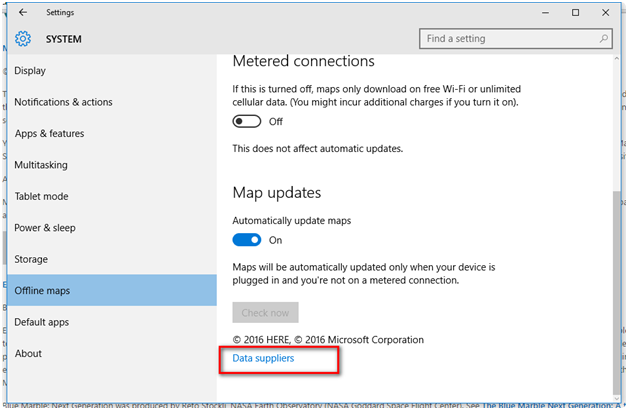
Task: Open the About page
Action: click(28, 353)
